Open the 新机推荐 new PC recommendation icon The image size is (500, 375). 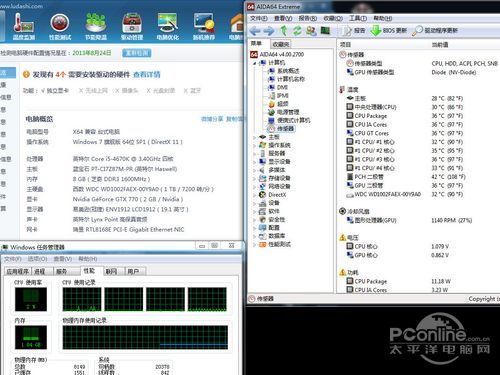point(204,26)
